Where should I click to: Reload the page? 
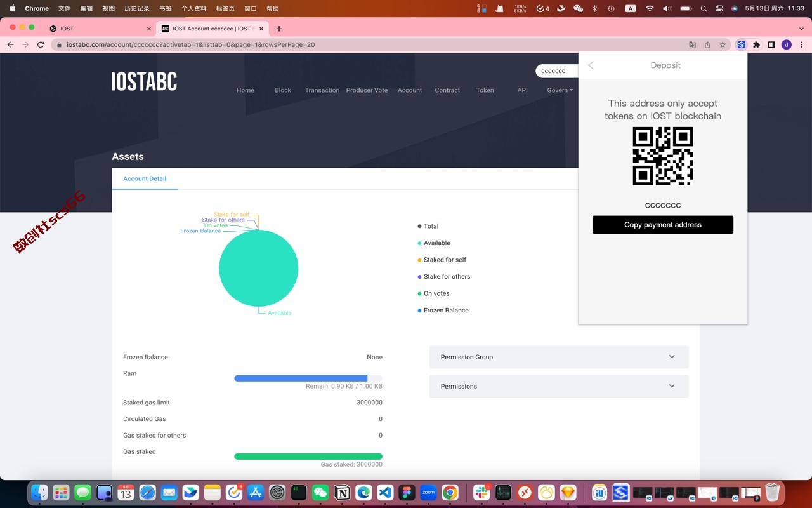tap(41, 44)
